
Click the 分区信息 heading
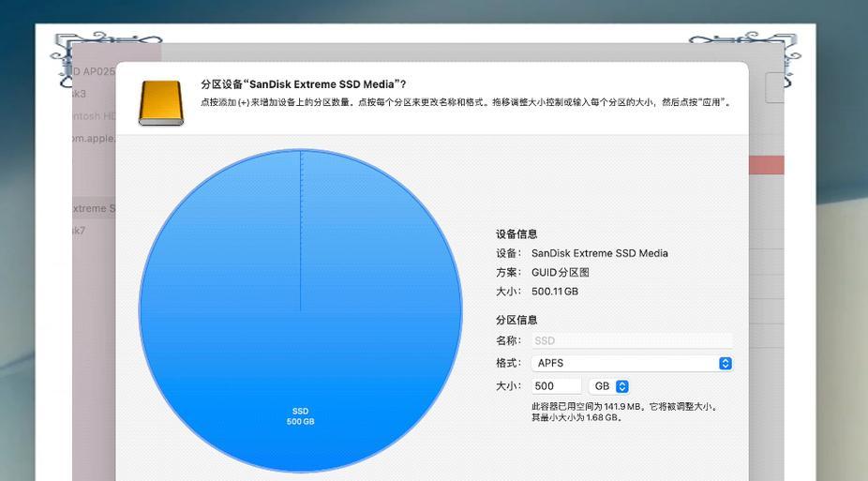coord(516,320)
